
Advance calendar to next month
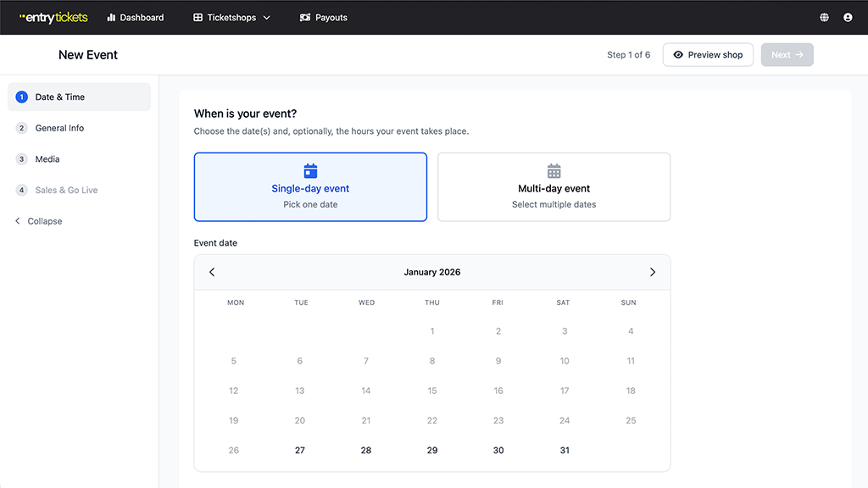pyautogui.click(x=653, y=272)
